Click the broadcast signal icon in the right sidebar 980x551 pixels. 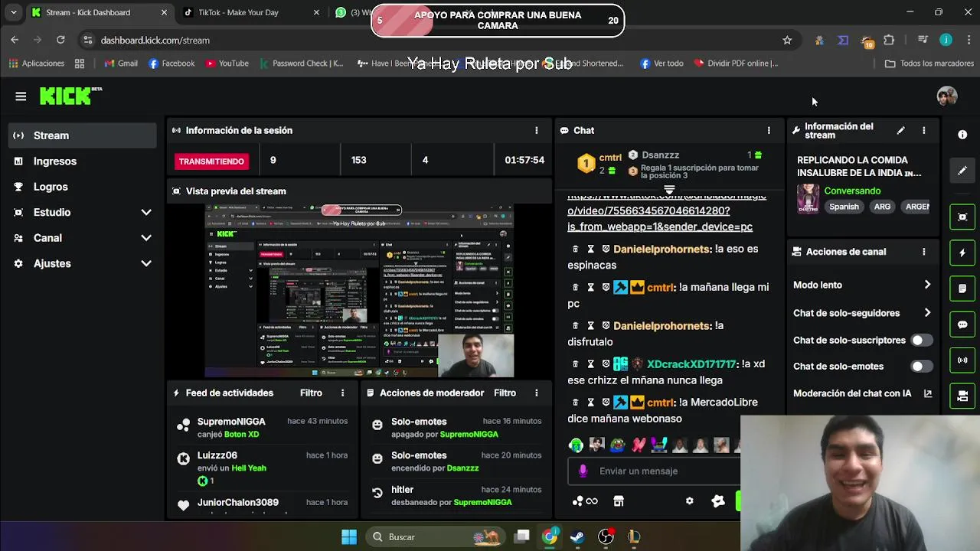coord(962,360)
